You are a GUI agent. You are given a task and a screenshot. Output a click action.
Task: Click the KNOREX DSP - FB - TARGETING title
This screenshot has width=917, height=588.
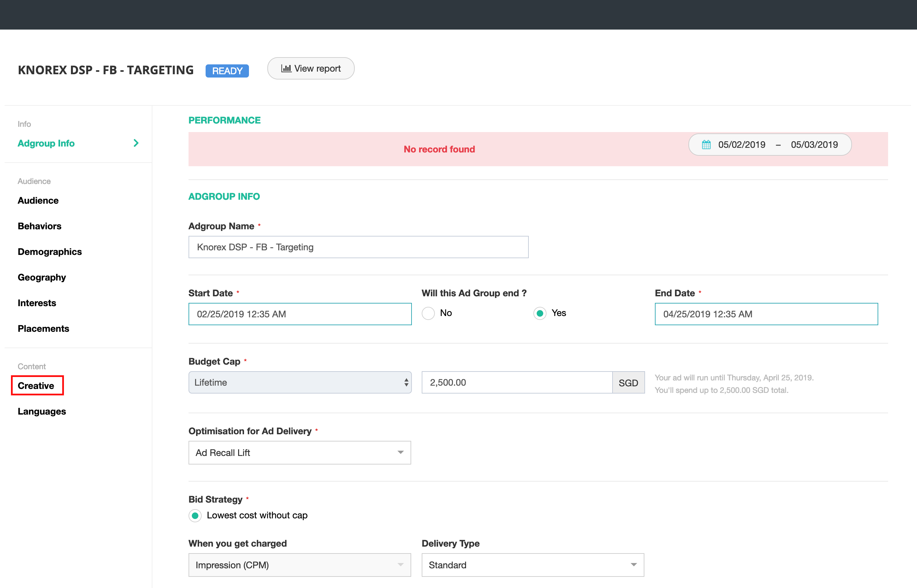coord(106,70)
